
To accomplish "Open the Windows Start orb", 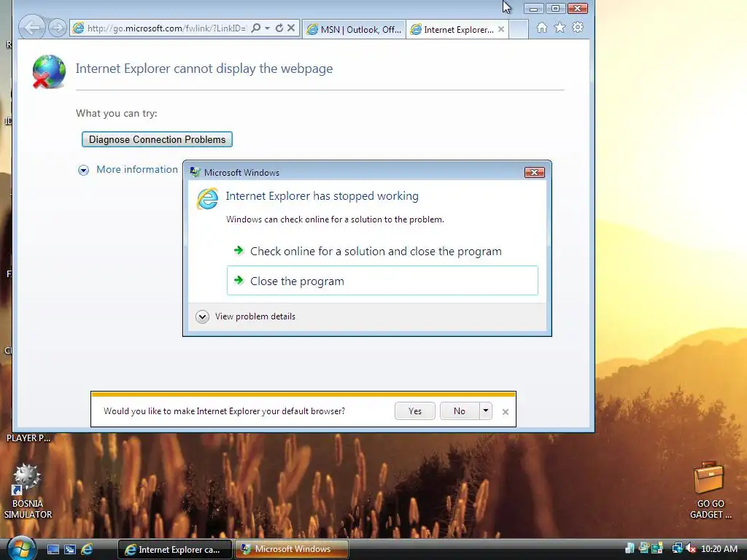I will 21,548.
